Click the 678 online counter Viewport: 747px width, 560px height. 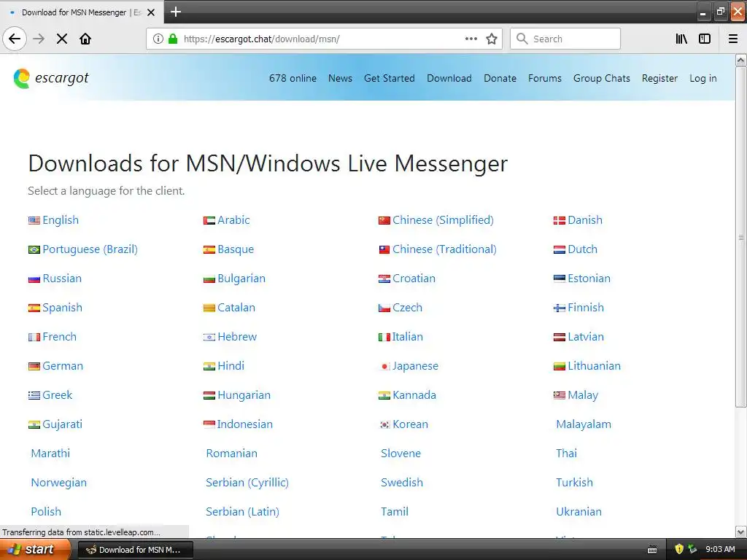coord(293,78)
